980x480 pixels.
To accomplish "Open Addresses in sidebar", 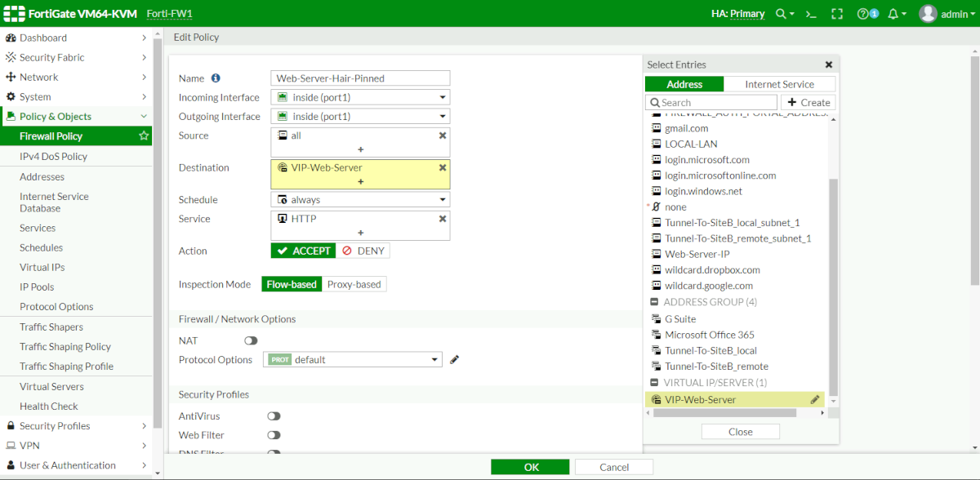I will [x=42, y=176].
